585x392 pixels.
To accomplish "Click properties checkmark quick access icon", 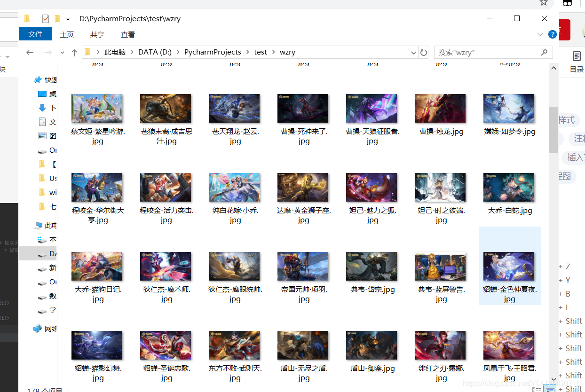I will [x=46, y=19].
